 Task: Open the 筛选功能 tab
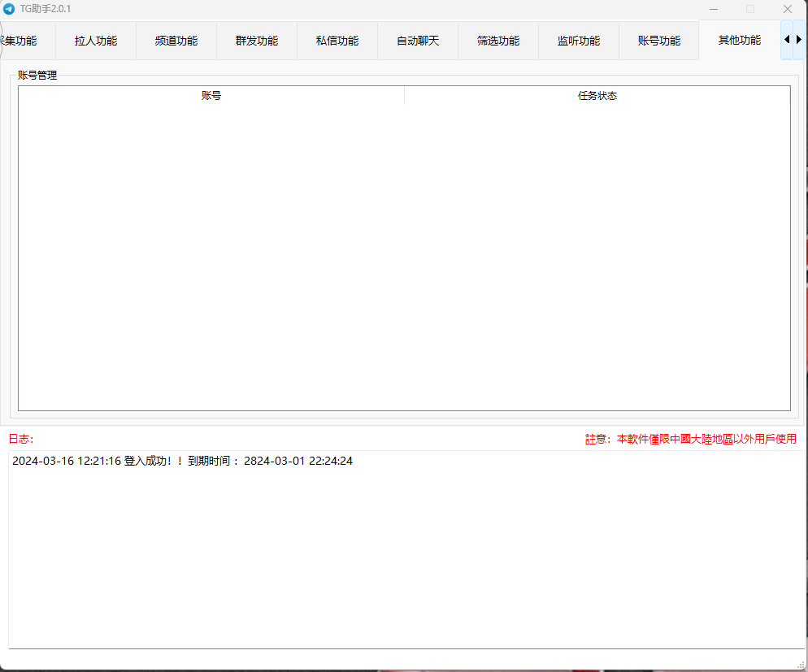(x=498, y=41)
